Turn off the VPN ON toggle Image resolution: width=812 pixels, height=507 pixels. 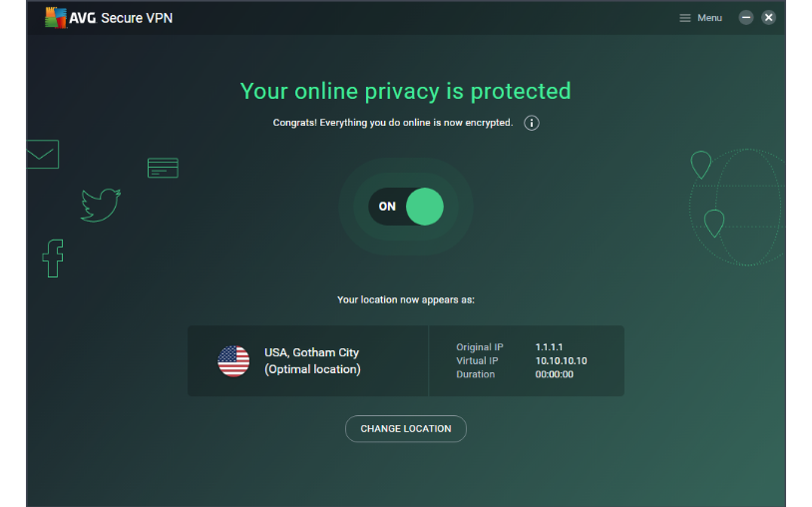[406, 207]
